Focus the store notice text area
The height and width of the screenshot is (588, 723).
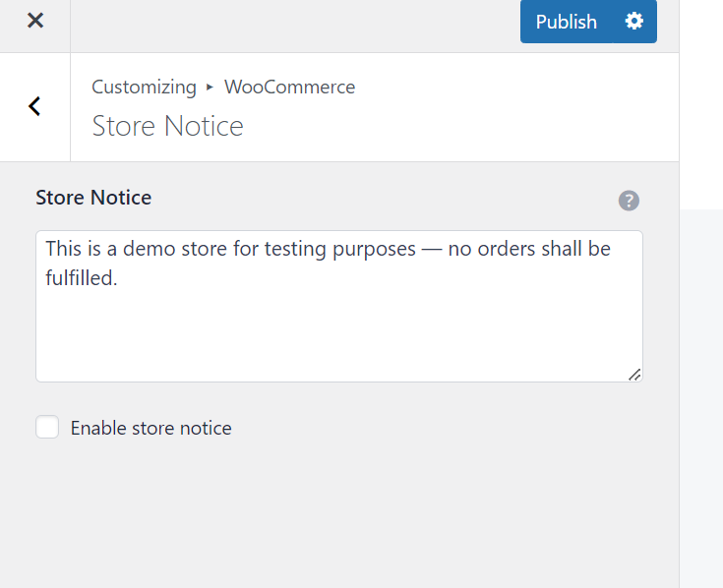[x=338, y=324]
